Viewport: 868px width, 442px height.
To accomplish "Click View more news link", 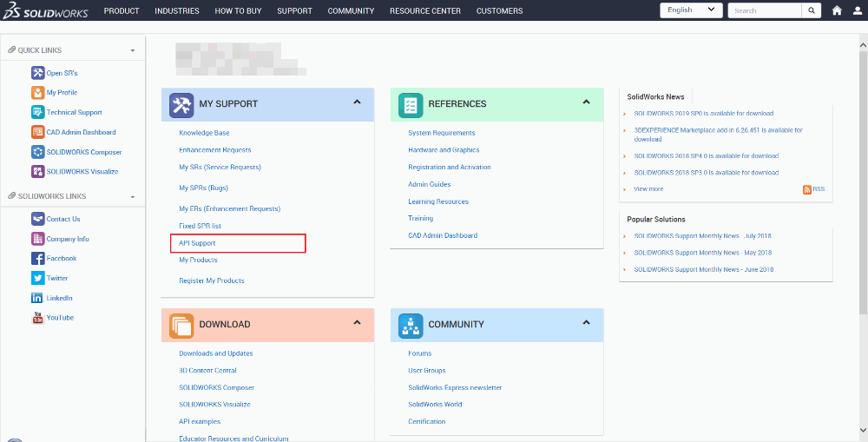I will click(x=648, y=189).
